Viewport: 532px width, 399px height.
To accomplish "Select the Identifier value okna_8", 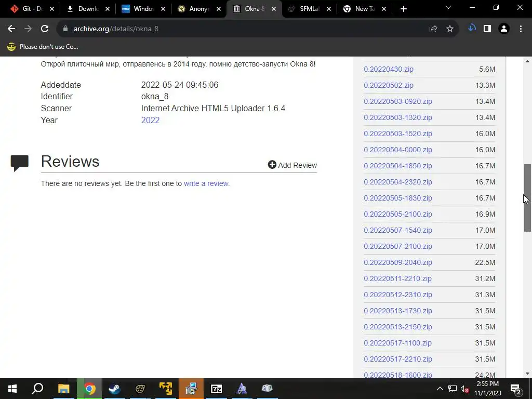I will 155,96.
